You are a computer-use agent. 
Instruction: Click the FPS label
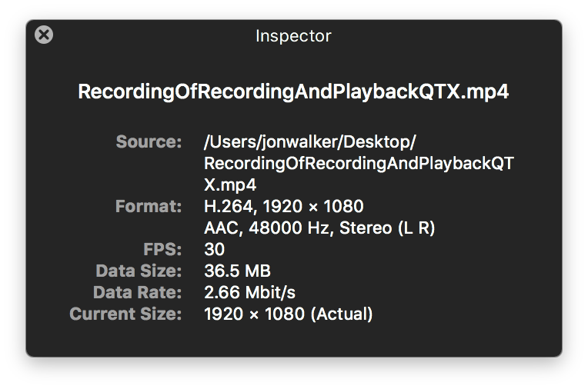163,249
